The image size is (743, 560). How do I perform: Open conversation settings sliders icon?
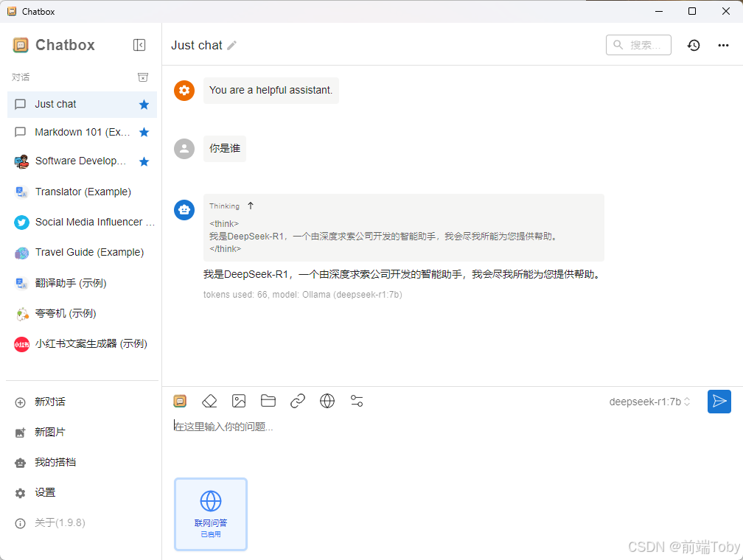tap(357, 402)
